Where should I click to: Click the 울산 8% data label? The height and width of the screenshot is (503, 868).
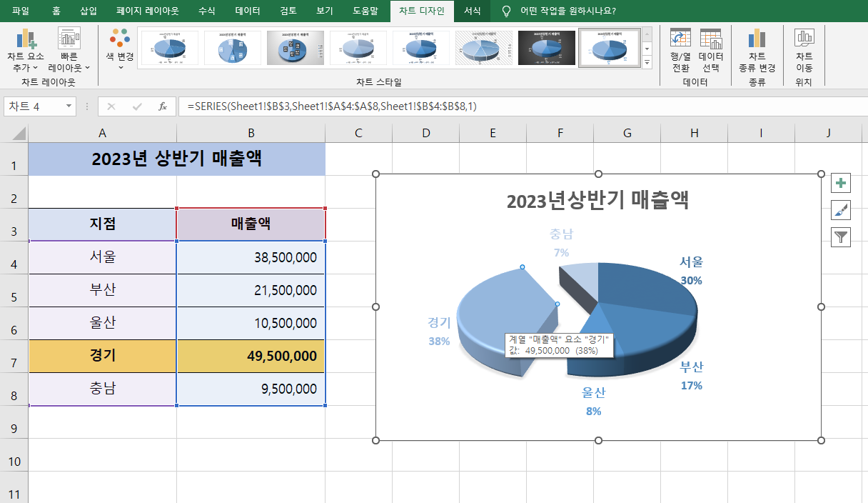coord(594,402)
